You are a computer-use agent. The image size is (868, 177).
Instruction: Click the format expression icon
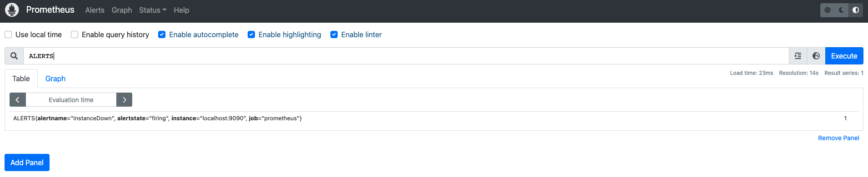(x=798, y=56)
